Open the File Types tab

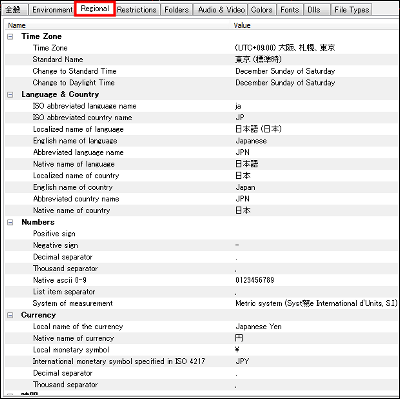(x=352, y=10)
